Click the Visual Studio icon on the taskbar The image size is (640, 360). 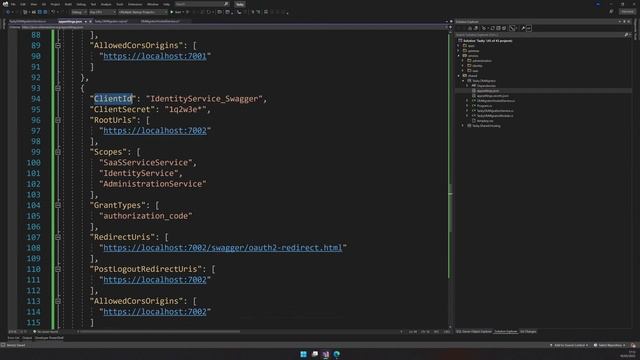click(x=326, y=354)
